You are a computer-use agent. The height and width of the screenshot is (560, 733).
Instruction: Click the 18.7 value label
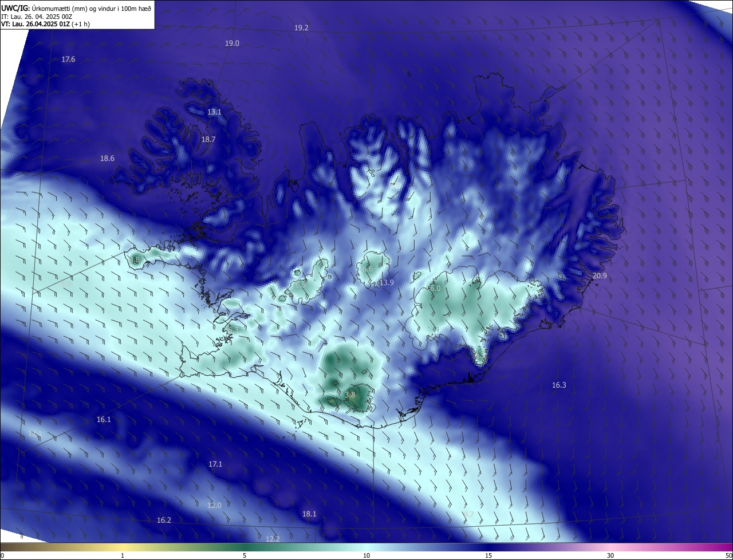[x=208, y=140]
